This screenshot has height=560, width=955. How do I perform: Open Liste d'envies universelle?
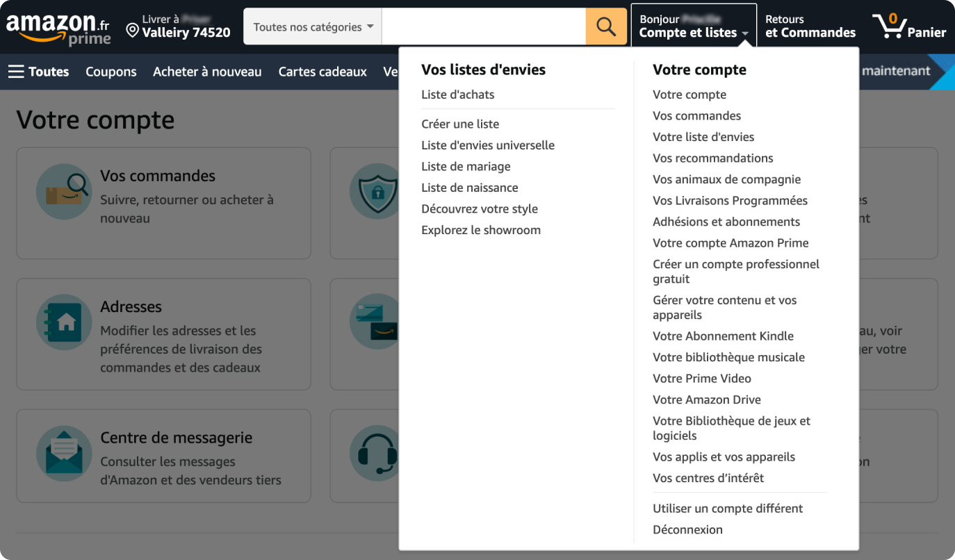488,145
